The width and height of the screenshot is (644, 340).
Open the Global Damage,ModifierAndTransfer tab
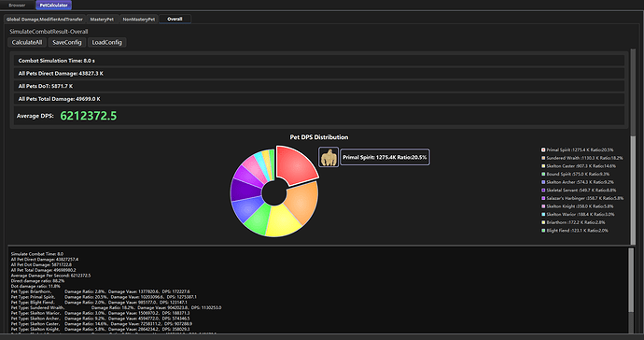(45, 19)
